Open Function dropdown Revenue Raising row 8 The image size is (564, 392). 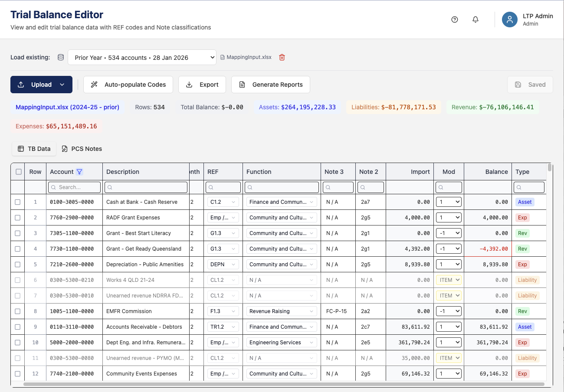pos(282,311)
